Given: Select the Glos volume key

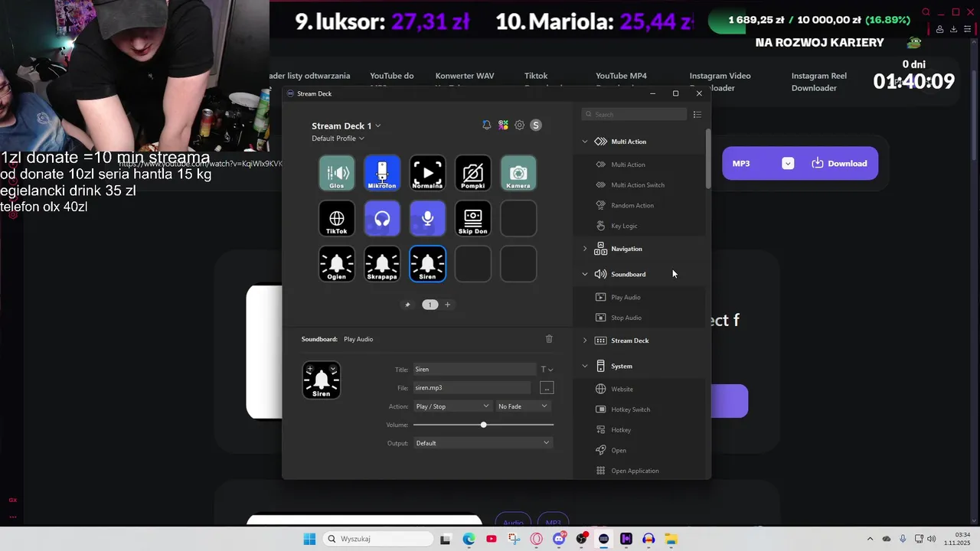Looking at the screenshot, I should [337, 173].
